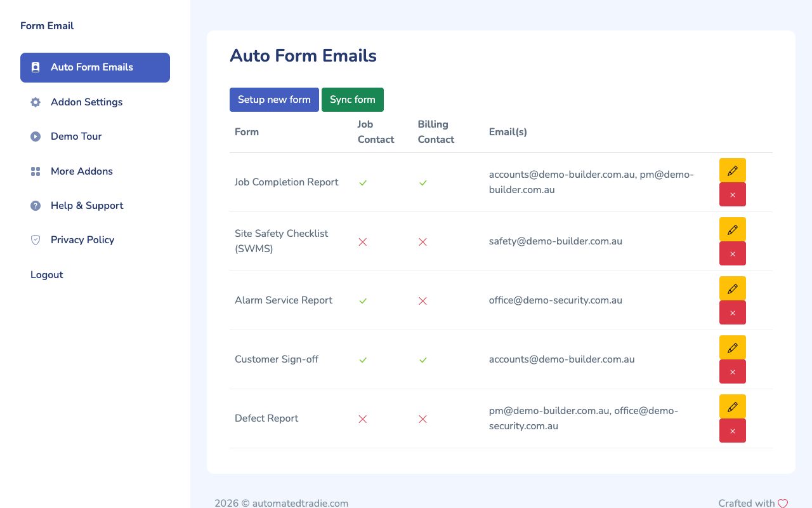The height and width of the screenshot is (508, 812).
Task: Click Job Contact cross for Defect Report
Action: click(x=363, y=419)
